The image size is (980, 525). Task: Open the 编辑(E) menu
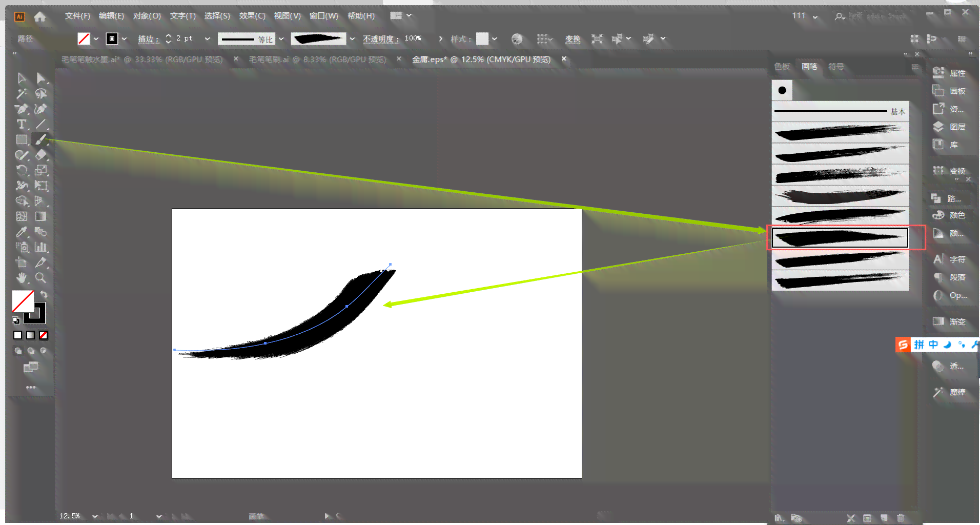pos(111,16)
